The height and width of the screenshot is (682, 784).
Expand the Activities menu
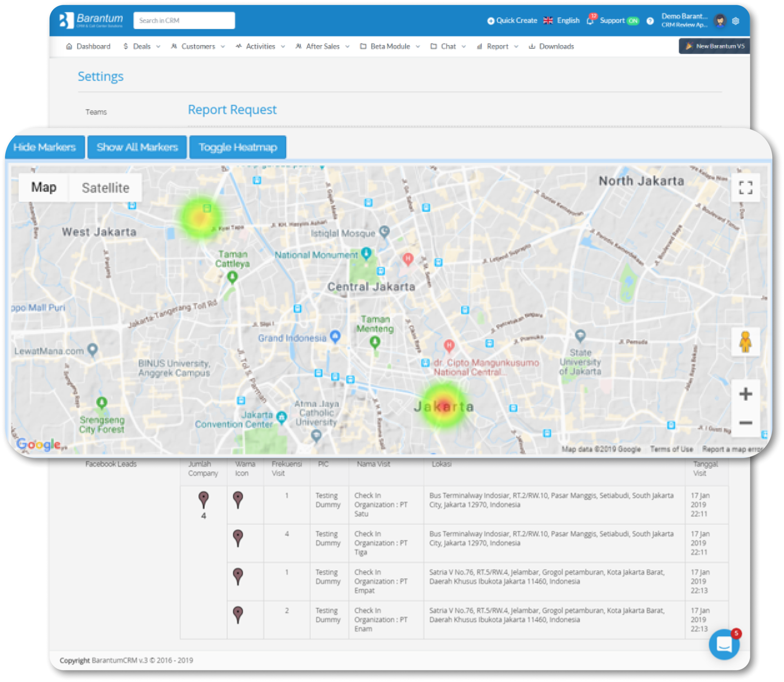[262, 46]
